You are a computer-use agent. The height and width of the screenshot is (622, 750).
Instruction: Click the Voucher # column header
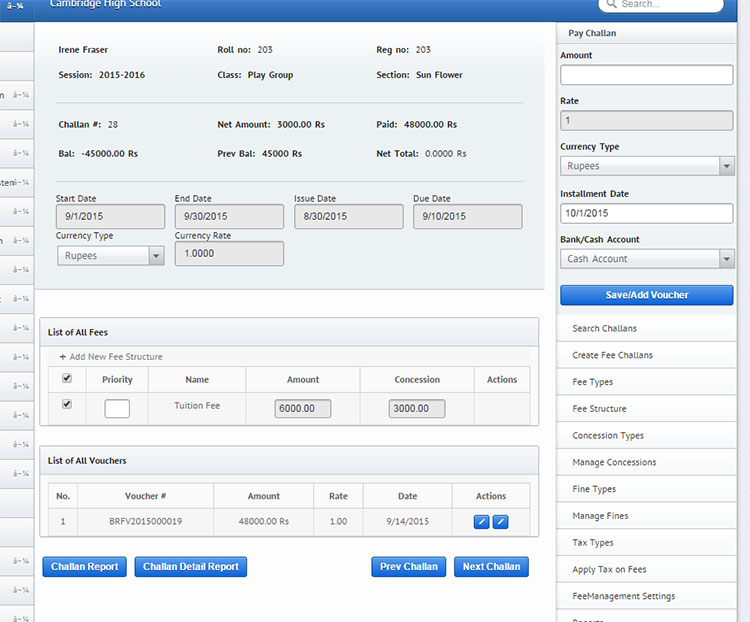(x=145, y=496)
